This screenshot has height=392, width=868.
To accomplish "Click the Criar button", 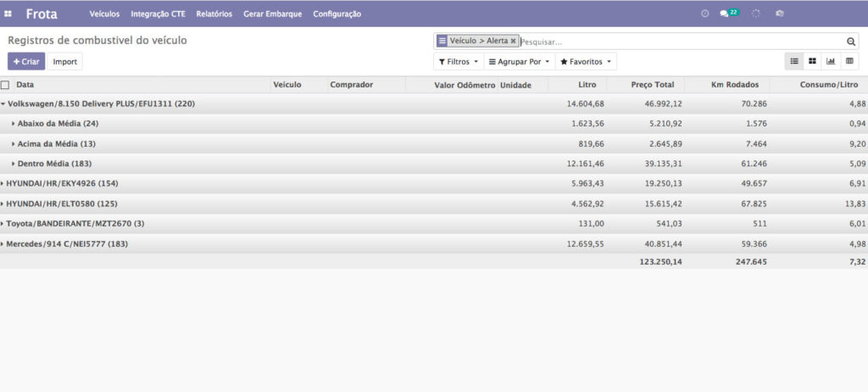I will pos(26,62).
